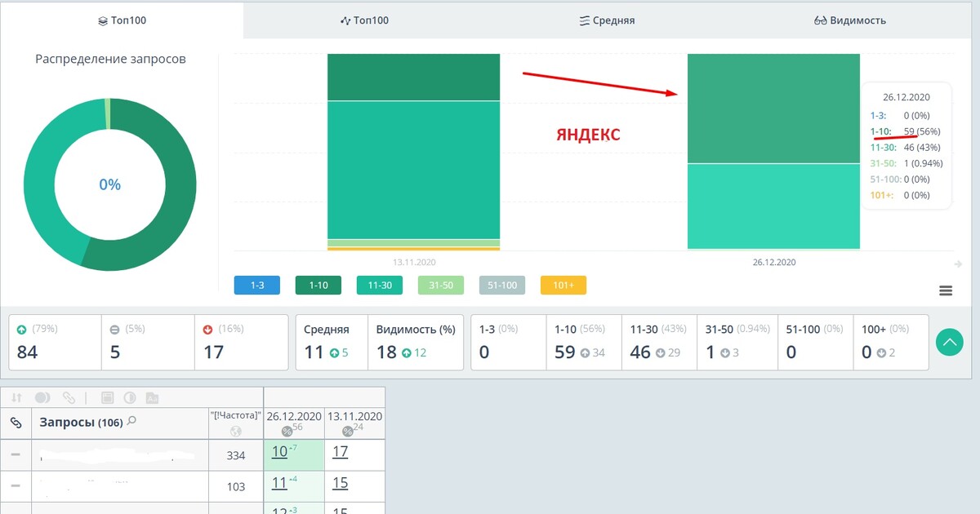Click the 1-10 range stat showing 59
Screen dimensions: 980x514
pyautogui.click(x=584, y=343)
